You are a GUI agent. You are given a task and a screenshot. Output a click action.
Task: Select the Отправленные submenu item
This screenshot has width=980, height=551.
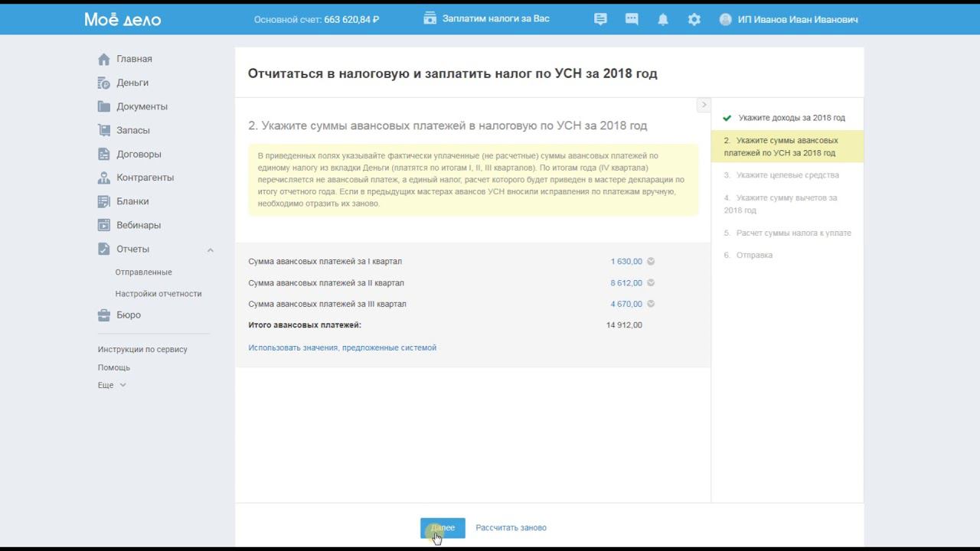pyautogui.click(x=143, y=272)
